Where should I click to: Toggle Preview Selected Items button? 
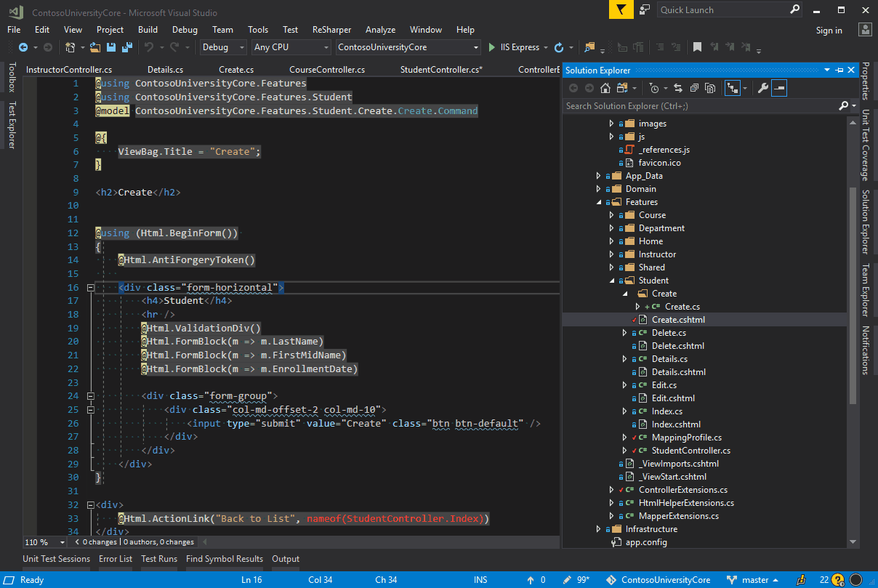(779, 89)
